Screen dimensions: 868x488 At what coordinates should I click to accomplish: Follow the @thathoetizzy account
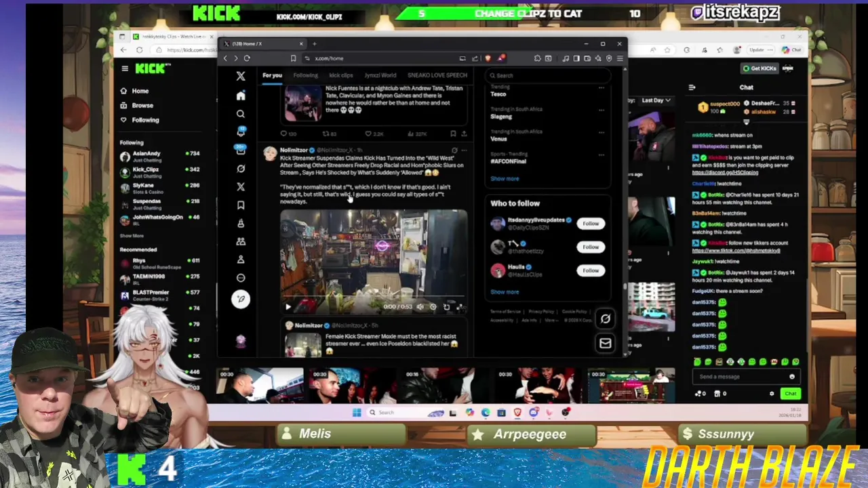tap(591, 247)
